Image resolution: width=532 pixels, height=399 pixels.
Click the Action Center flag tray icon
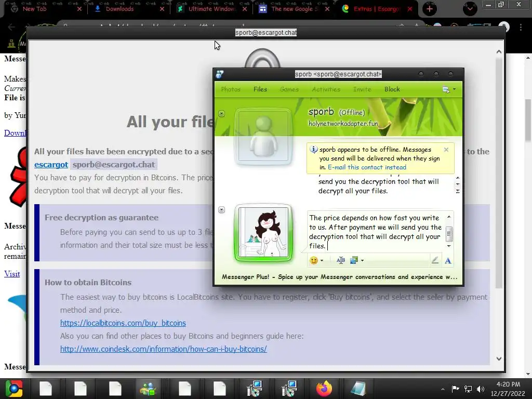pyautogui.click(x=455, y=389)
